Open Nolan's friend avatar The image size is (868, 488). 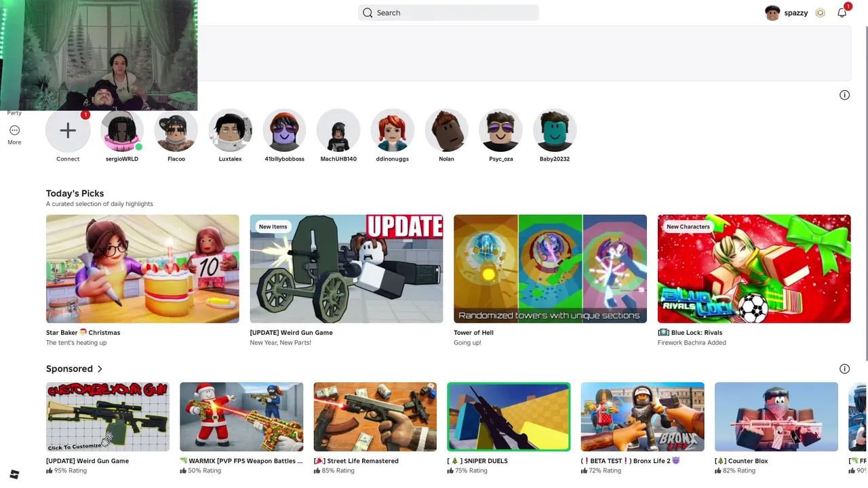(446, 130)
